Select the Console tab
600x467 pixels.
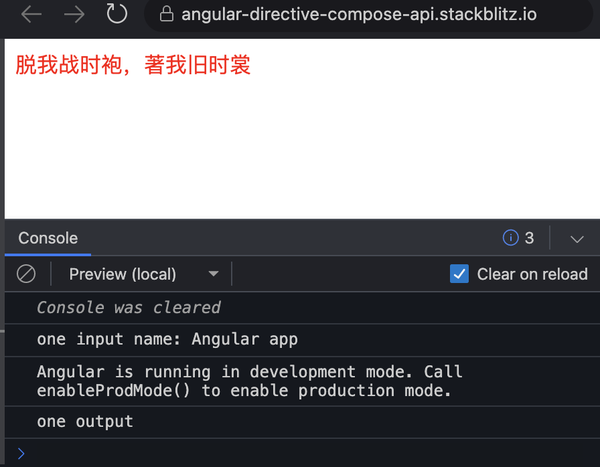pyautogui.click(x=48, y=238)
